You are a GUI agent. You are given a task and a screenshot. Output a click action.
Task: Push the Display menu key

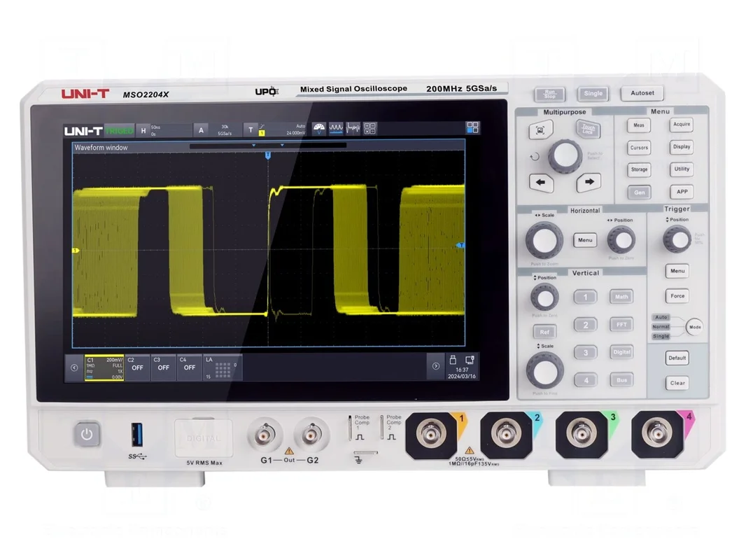pyautogui.click(x=682, y=146)
